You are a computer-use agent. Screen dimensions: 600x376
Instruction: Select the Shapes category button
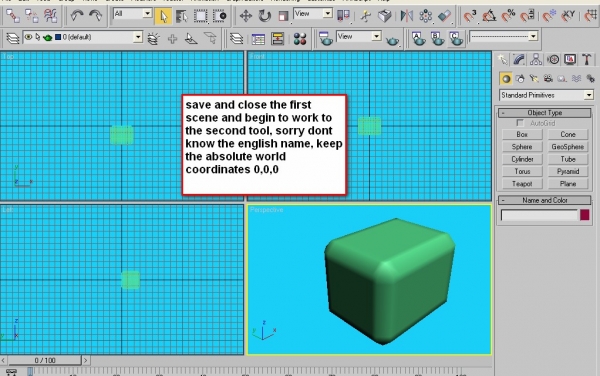[520, 79]
